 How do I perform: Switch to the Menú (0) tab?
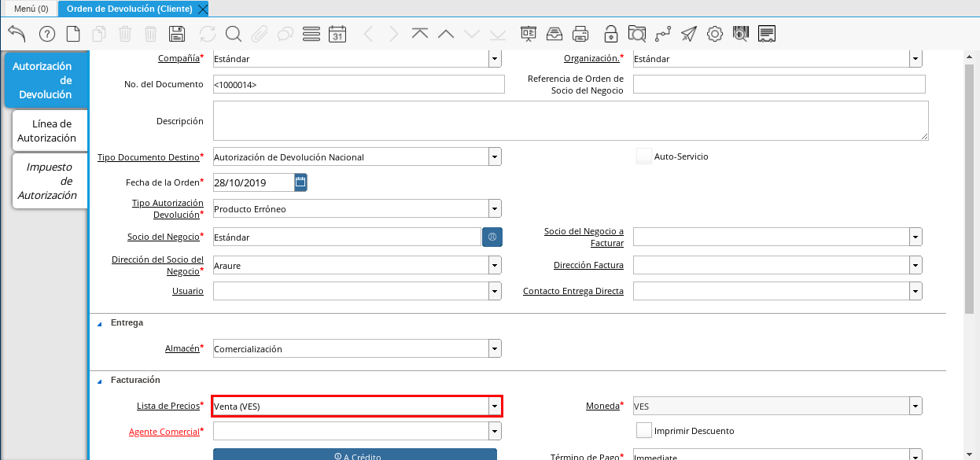31,9
